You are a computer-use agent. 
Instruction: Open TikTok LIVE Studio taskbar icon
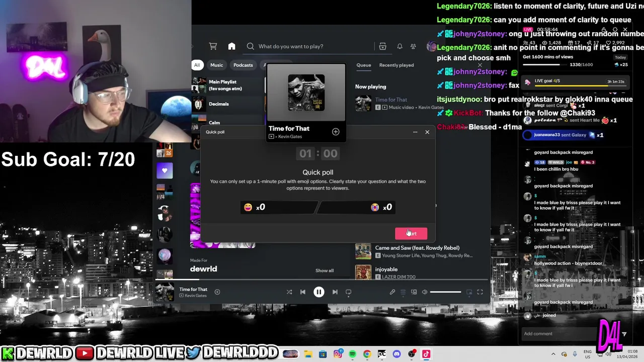click(426, 354)
